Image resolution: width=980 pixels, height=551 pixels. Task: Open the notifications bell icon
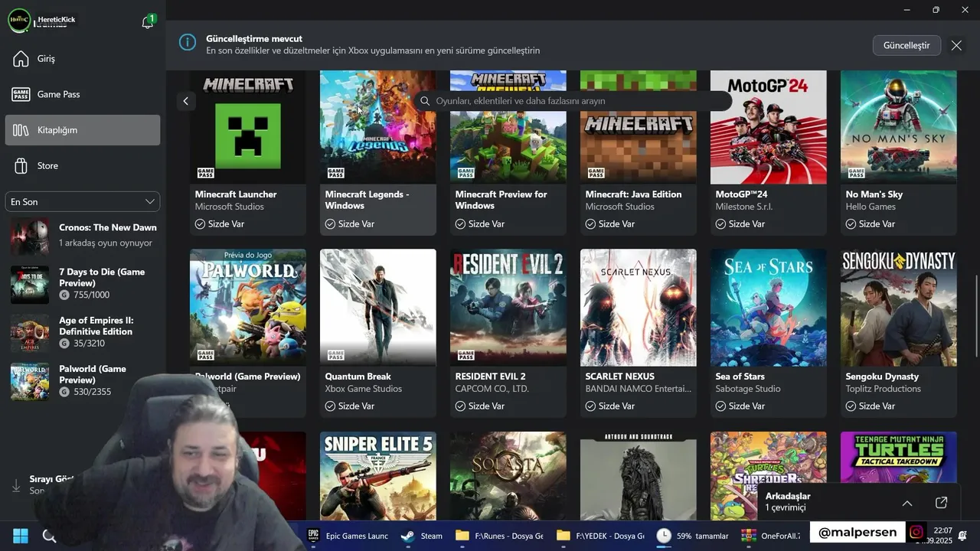tap(148, 22)
